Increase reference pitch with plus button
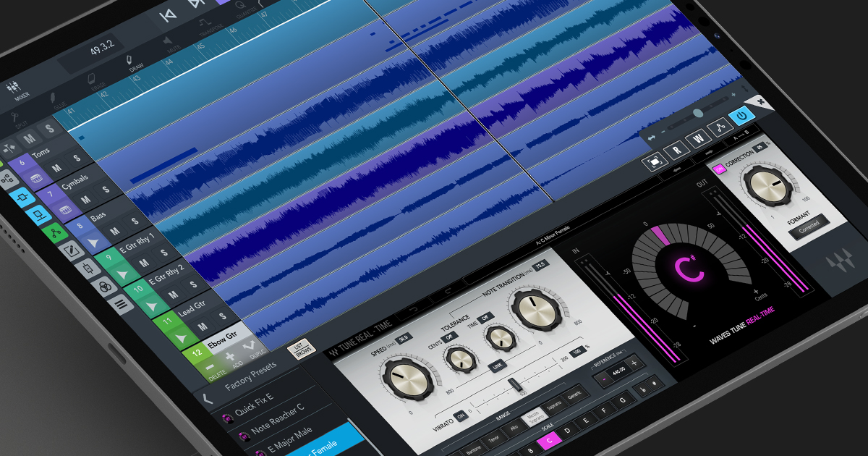The height and width of the screenshot is (456, 868). [x=634, y=363]
